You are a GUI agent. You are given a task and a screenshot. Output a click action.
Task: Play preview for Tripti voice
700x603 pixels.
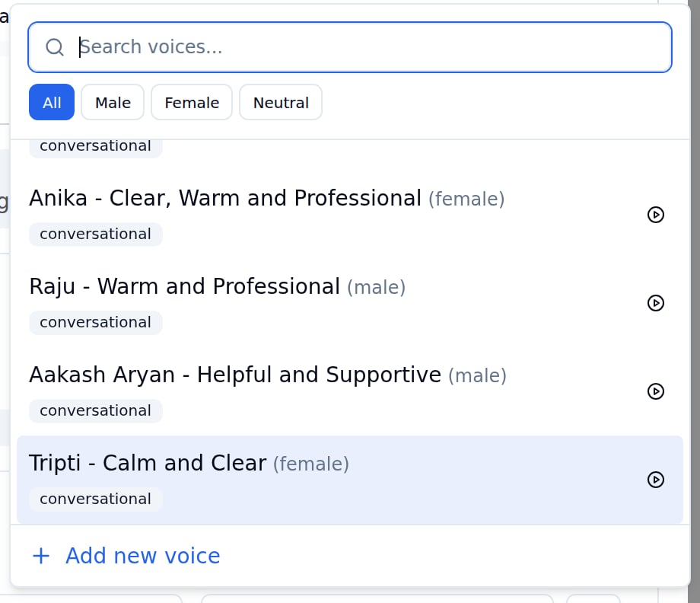tap(655, 480)
